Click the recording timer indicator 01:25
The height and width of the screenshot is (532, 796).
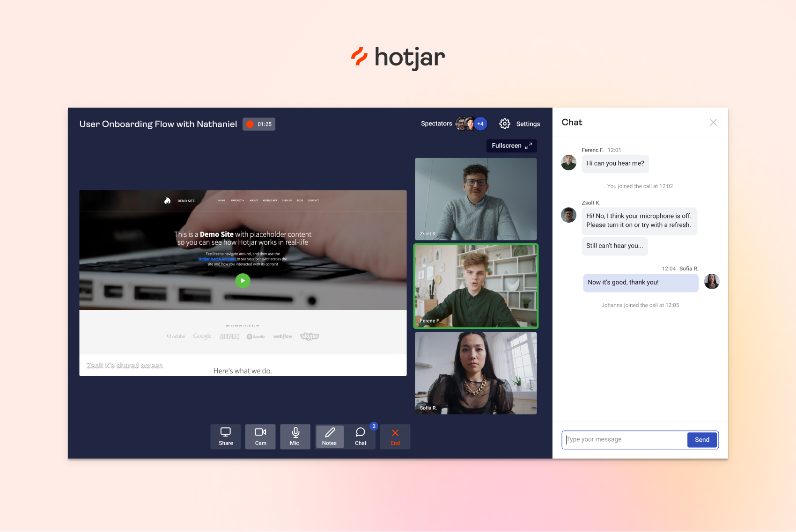pos(259,124)
